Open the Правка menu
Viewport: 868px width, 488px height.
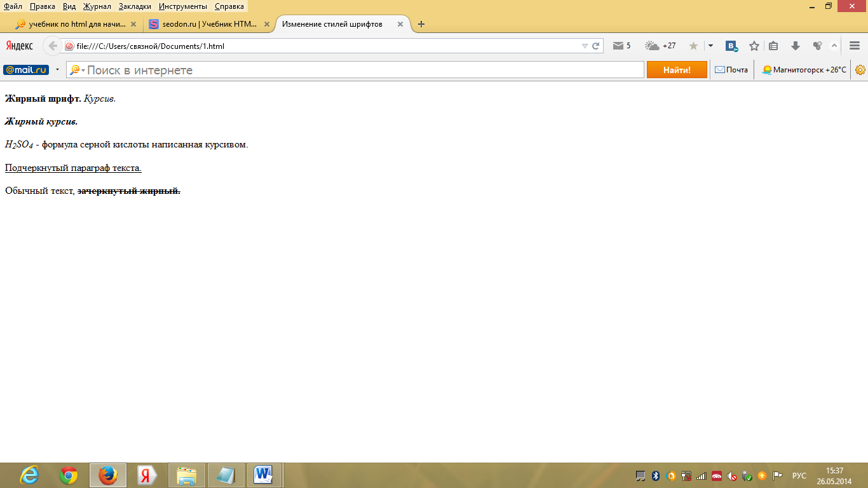[43, 6]
